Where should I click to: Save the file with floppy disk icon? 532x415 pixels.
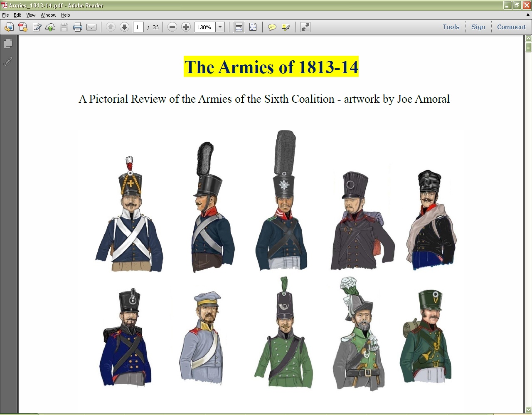(x=64, y=27)
